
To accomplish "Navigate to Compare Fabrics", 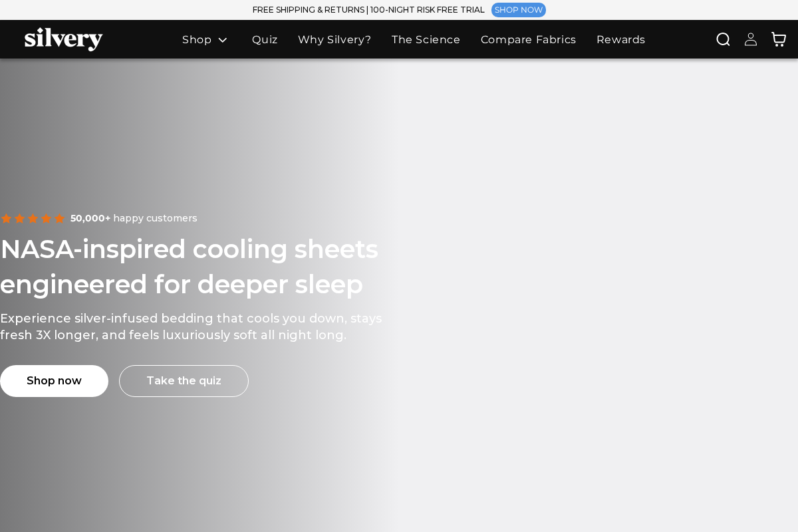I will click(528, 40).
